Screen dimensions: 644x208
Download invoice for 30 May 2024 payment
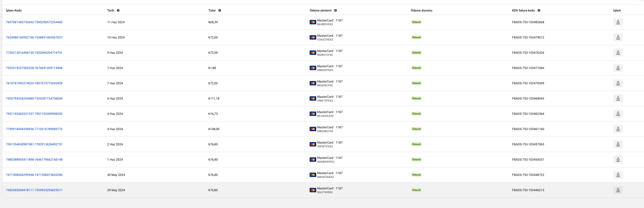click(618, 175)
